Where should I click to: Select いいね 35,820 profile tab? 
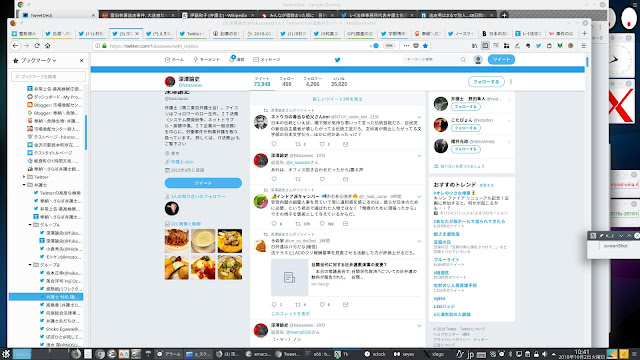339,81
